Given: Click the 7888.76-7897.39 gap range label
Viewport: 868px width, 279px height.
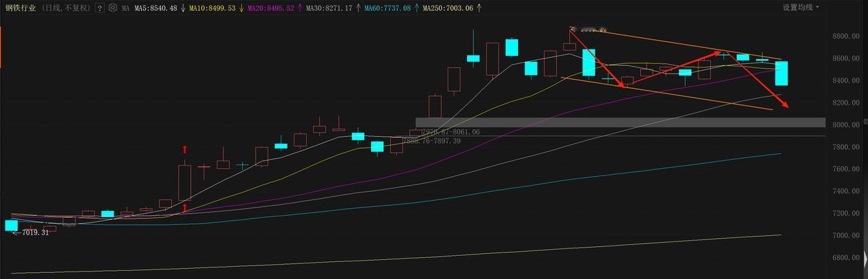Looking at the screenshot, I should click(432, 141).
